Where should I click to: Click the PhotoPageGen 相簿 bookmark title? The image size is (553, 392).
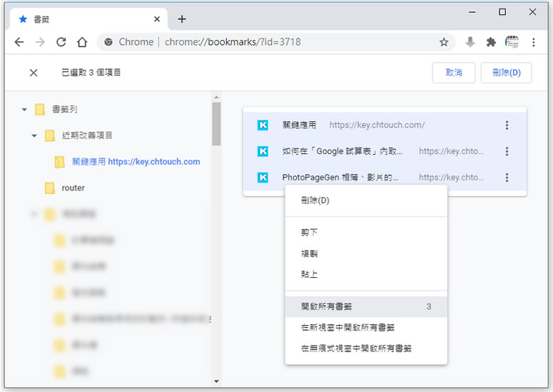pyautogui.click(x=340, y=177)
